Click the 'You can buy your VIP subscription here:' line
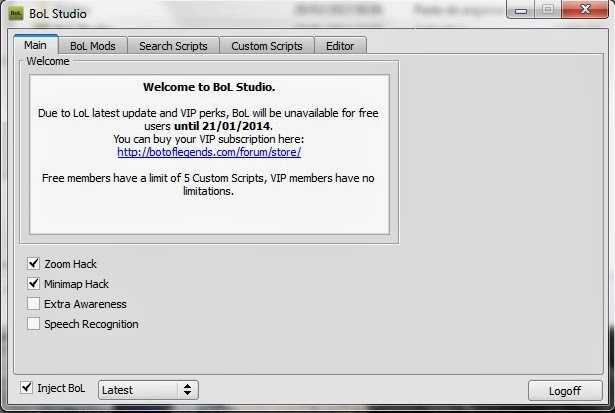The height and width of the screenshot is (413, 615). (x=209, y=139)
